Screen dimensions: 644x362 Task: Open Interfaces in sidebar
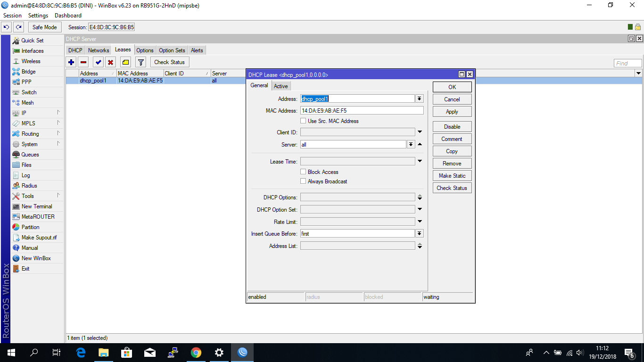(37, 51)
